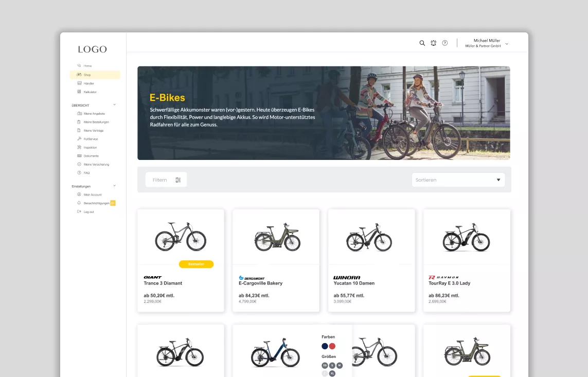This screenshot has height=377, width=588.
Task: Click the Meine Bestellungen clipboard icon
Action: pyautogui.click(x=79, y=122)
